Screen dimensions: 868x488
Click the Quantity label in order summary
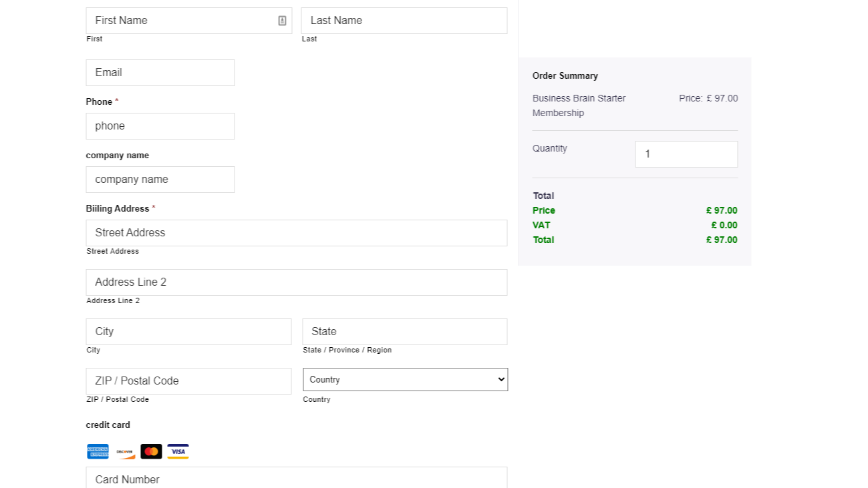click(x=550, y=148)
